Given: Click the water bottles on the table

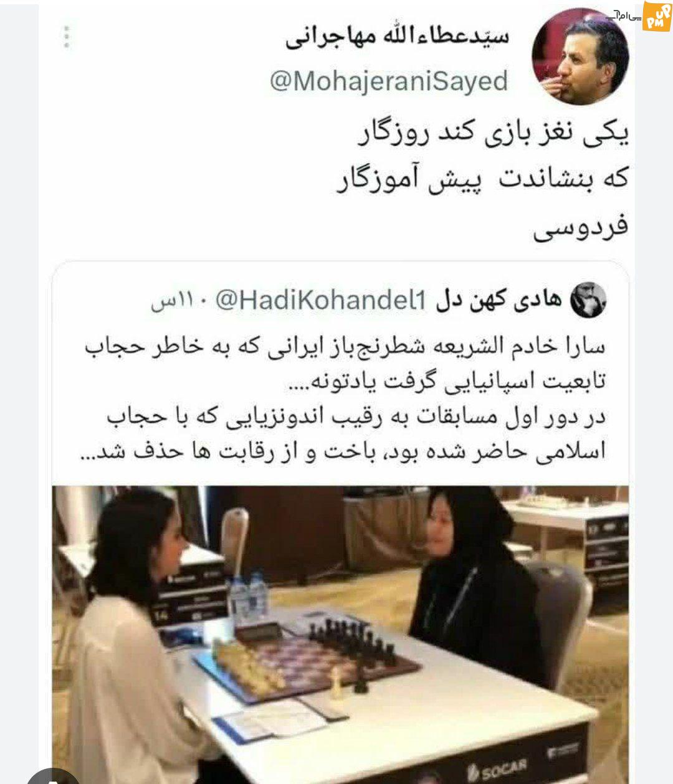Looking at the screenshot, I should [247, 599].
